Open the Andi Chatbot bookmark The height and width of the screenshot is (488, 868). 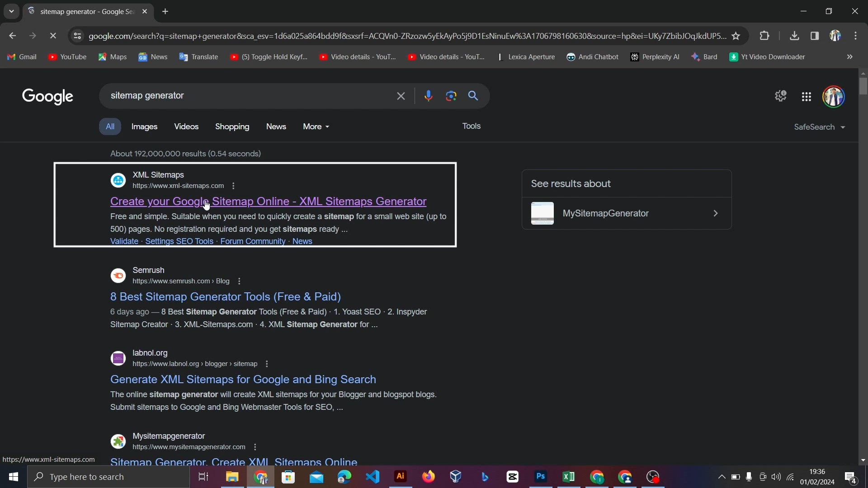click(x=593, y=57)
